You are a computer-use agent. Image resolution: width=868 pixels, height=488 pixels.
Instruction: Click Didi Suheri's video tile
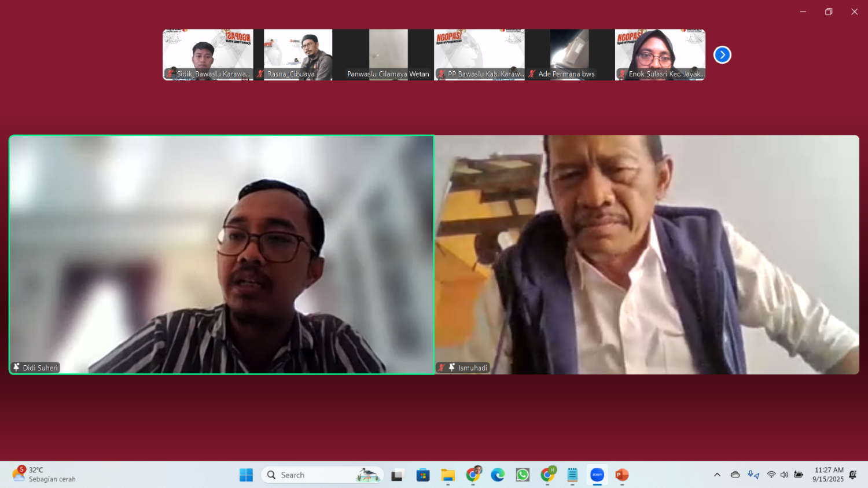click(222, 255)
